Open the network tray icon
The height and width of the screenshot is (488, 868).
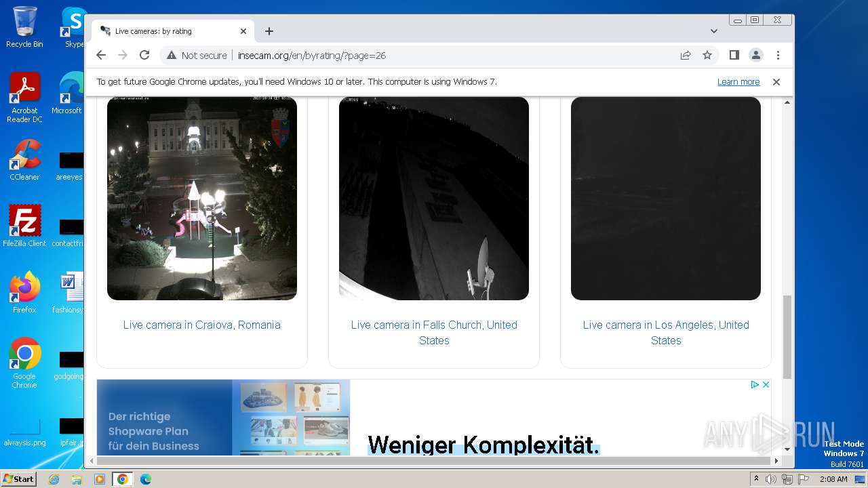tap(787, 479)
